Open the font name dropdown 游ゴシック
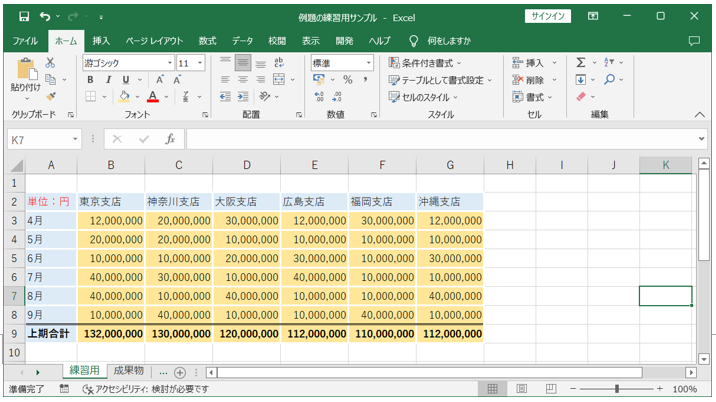Screen dimensions: 716x402 coord(128,63)
